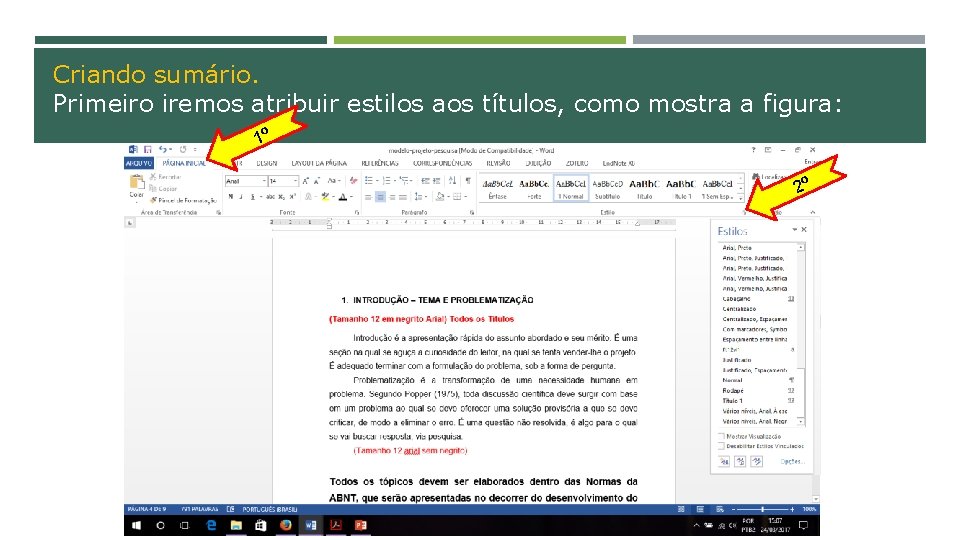Click the bullet list icon
The height and width of the screenshot is (540, 960).
369,181
